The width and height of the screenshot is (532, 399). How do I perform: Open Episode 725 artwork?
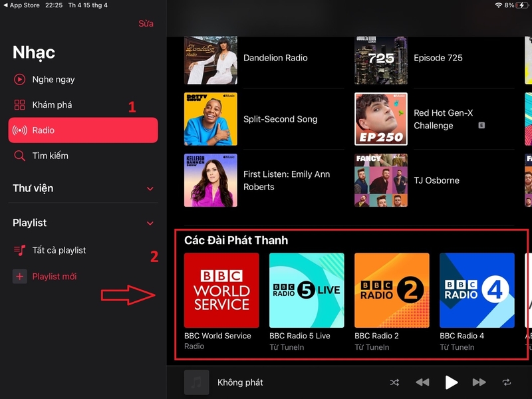pos(381,60)
